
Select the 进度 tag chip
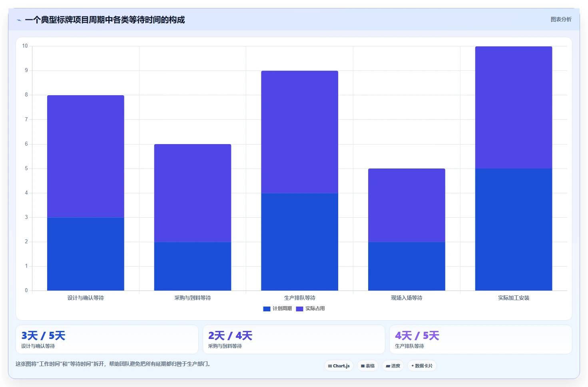click(x=393, y=366)
